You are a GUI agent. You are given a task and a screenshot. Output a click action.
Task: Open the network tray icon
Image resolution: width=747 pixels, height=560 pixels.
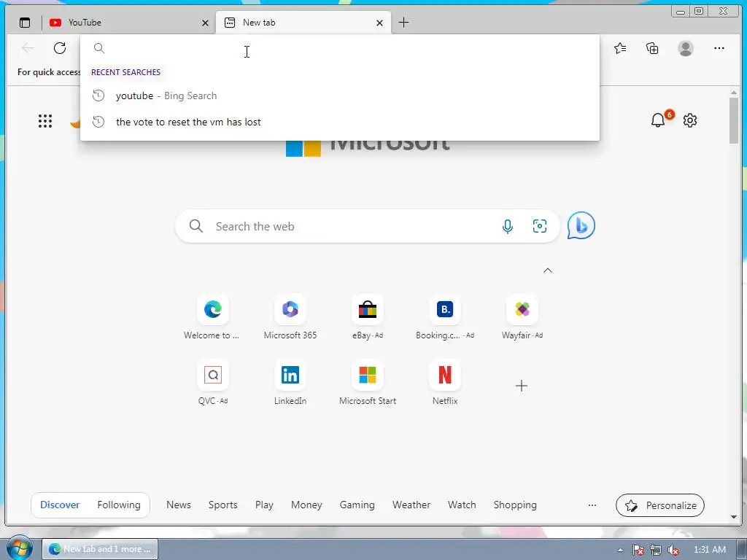(x=656, y=550)
